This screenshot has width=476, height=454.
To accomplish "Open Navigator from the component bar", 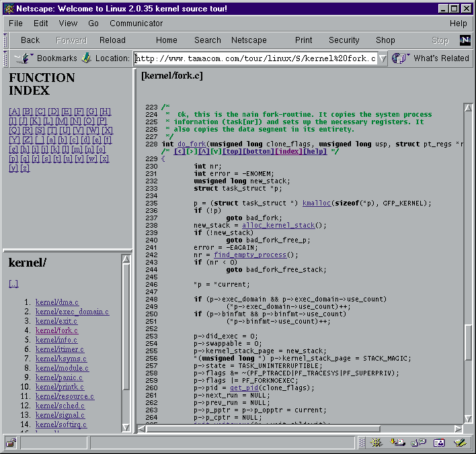I will point(377,443).
